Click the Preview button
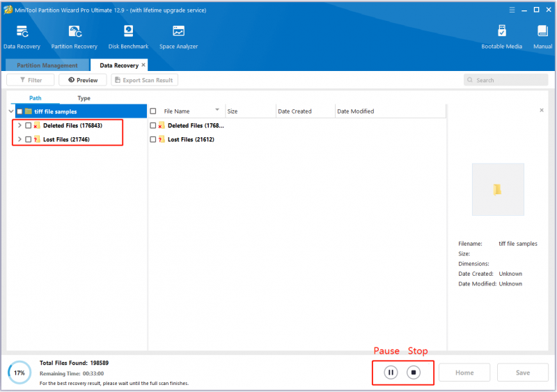Screen dimensions: 557x392 pos(83,80)
